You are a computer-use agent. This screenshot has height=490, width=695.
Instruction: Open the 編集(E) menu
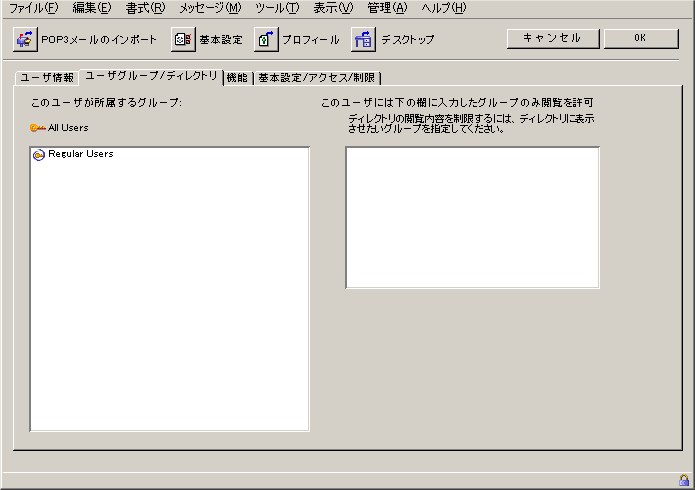point(91,8)
